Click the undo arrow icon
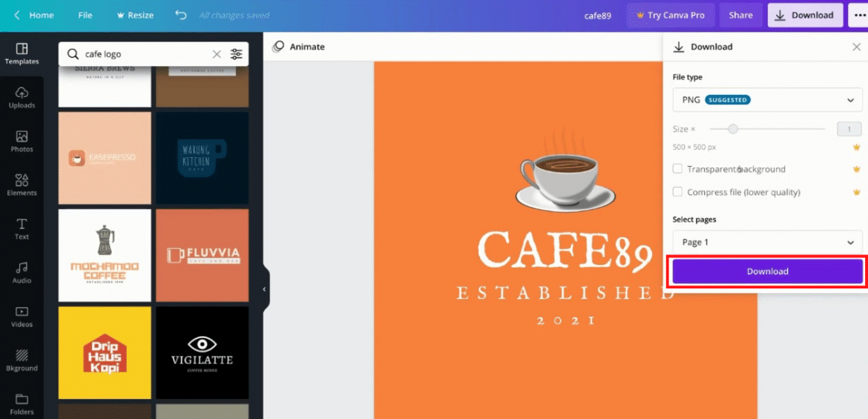868x419 pixels. pos(180,15)
